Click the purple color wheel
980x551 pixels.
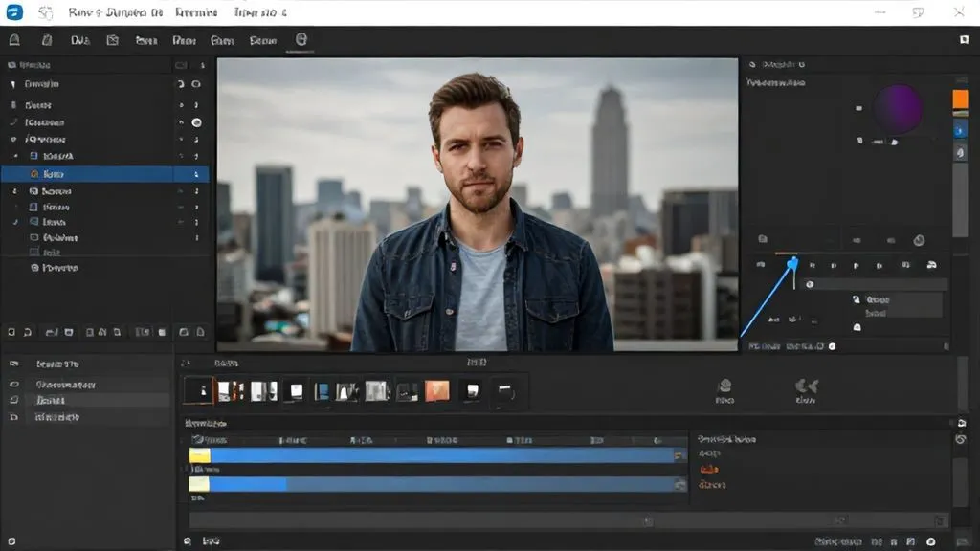click(x=898, y=108)
